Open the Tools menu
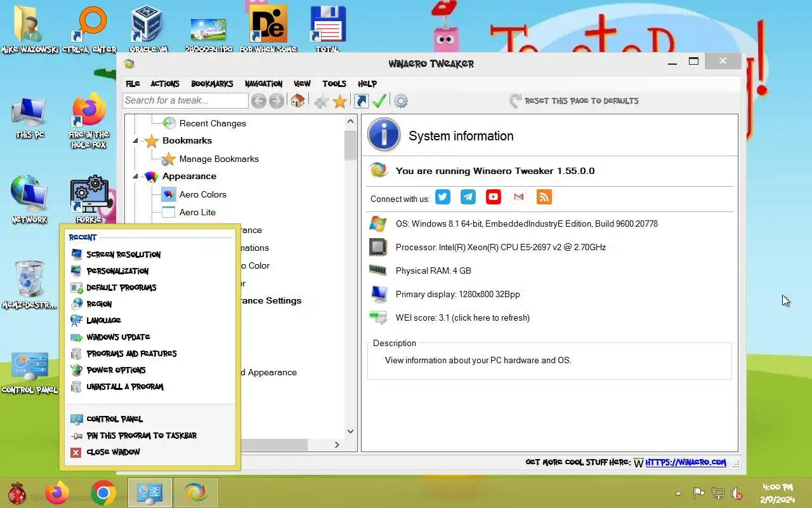This screenshot has height=508, width=812. 334,84
